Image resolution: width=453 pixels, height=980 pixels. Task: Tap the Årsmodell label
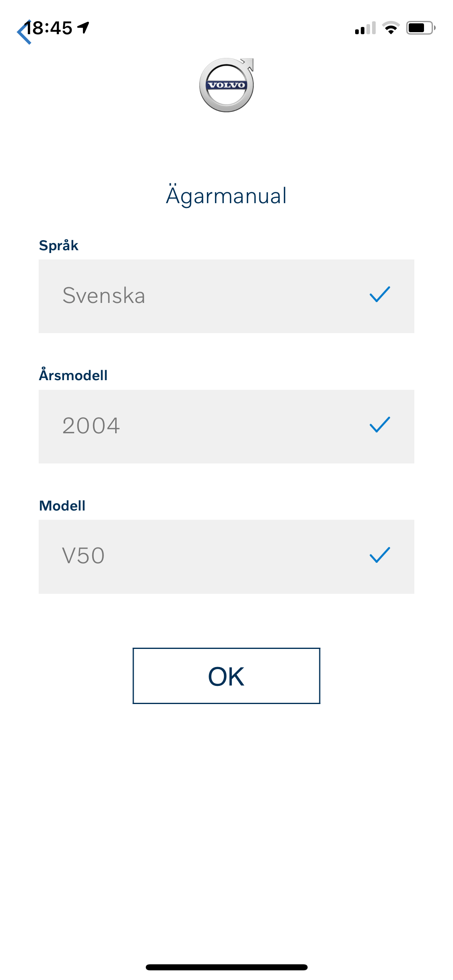pos(73,375)
